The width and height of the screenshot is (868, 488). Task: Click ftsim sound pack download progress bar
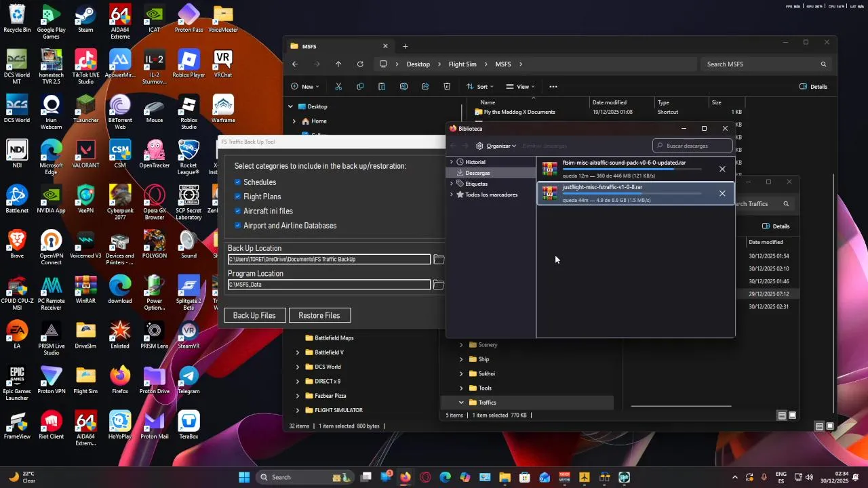click(x=632, y=169)
